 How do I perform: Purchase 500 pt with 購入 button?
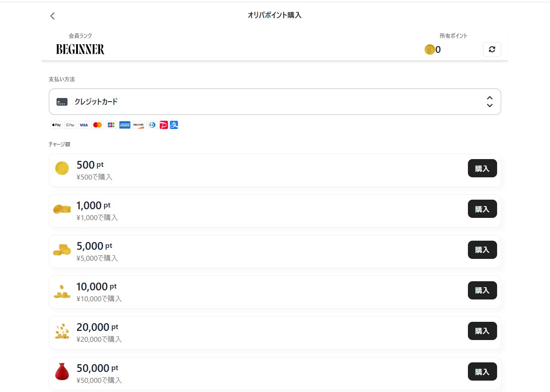(x=482, y=168)
